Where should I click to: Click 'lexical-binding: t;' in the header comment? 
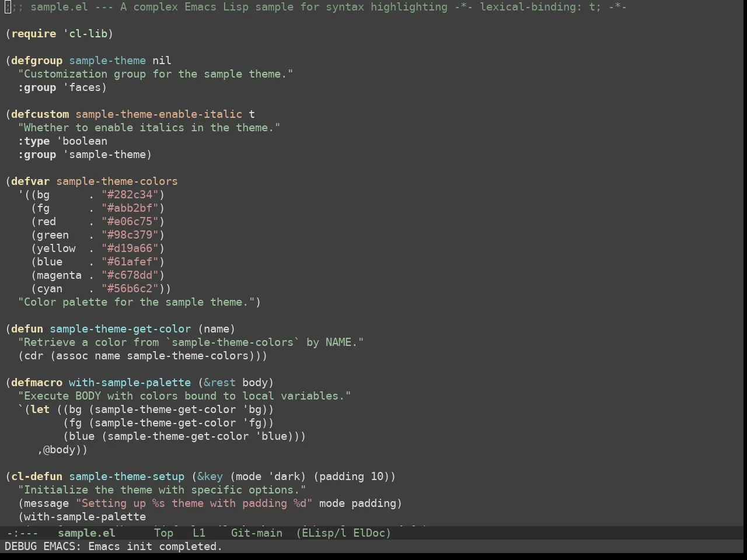[540, 7]
